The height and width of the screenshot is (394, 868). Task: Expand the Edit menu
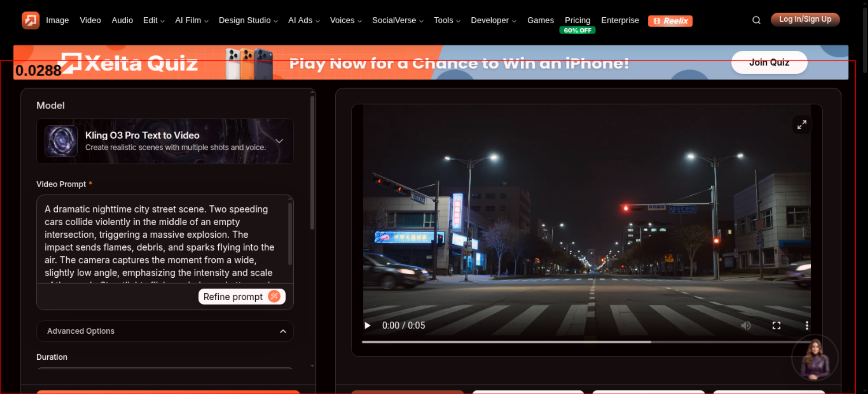point(154,20)
